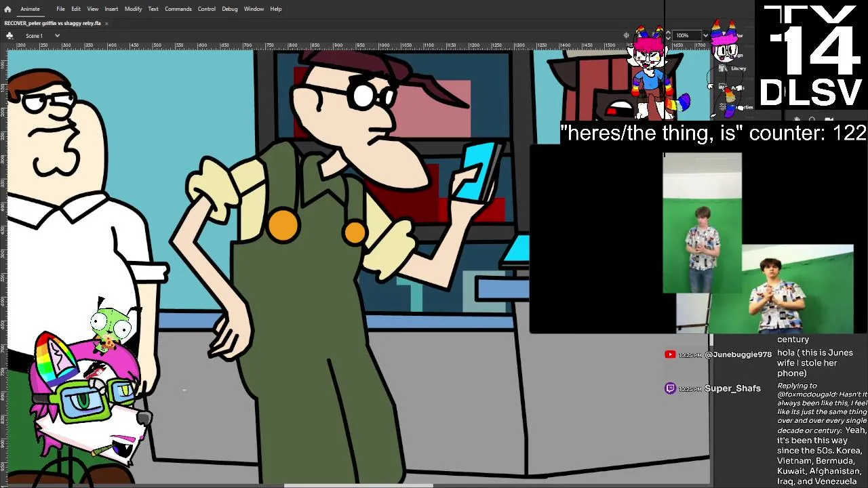Open the Modify menu

[133, 9]
